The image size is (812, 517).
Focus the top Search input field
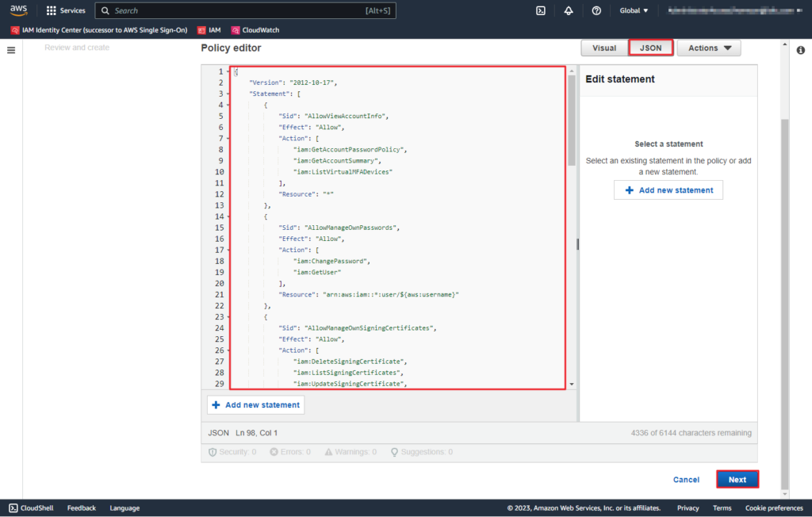coord(246,10)
